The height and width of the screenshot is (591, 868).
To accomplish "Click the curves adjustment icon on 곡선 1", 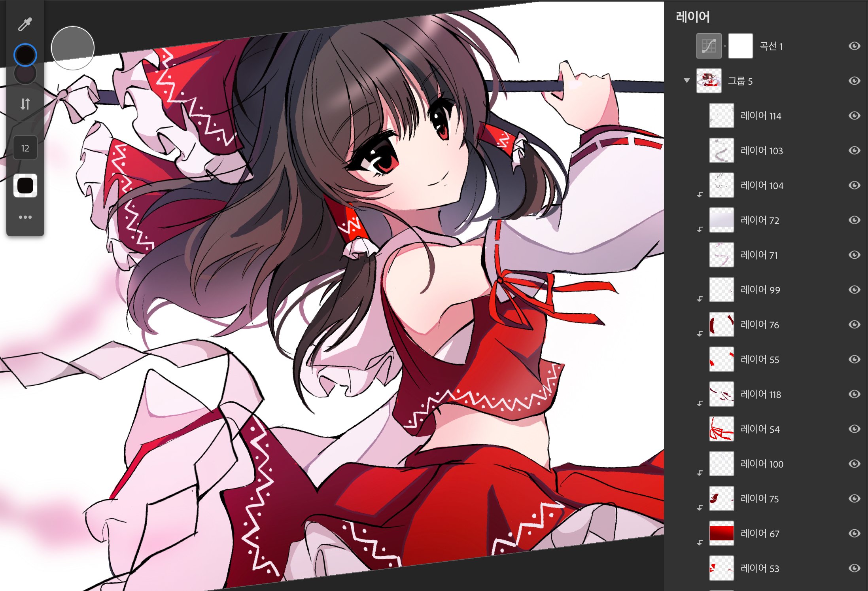I will coord(709,46).
